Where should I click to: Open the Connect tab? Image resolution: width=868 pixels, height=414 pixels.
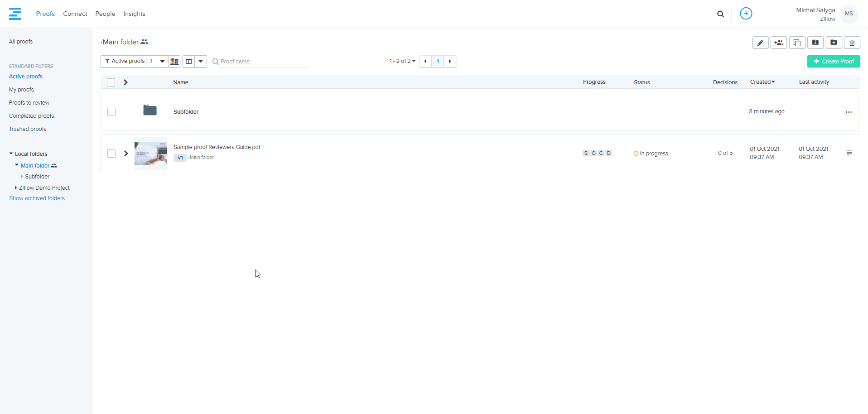[x=75, y=14]
